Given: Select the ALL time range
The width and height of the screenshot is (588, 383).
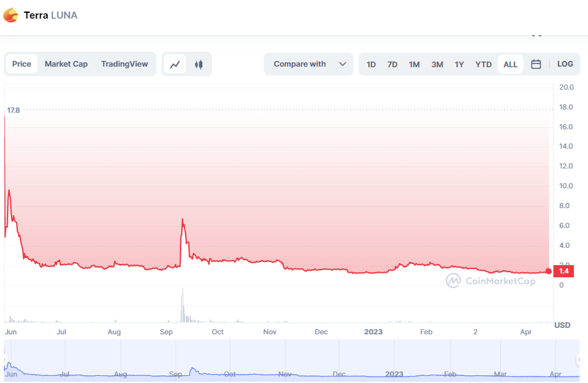Looking at the screenshot, I should point(510,65).
